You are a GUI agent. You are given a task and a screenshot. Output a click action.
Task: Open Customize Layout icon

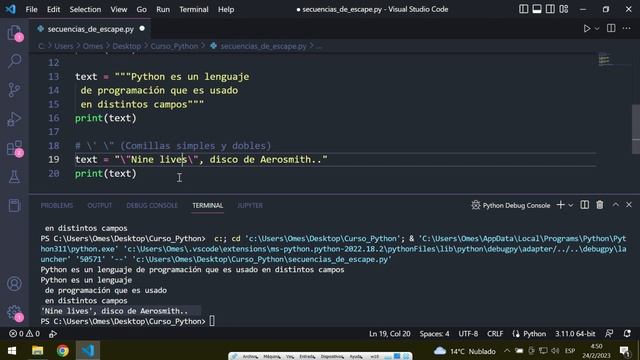click(x=564, y=9)
